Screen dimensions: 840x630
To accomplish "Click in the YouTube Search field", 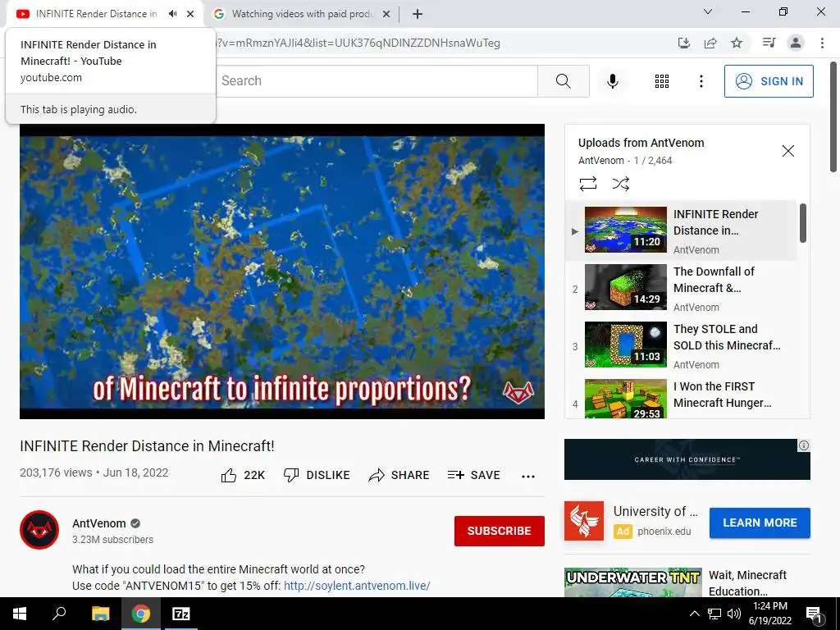I will pyautogui.click(x=377, y=81).
